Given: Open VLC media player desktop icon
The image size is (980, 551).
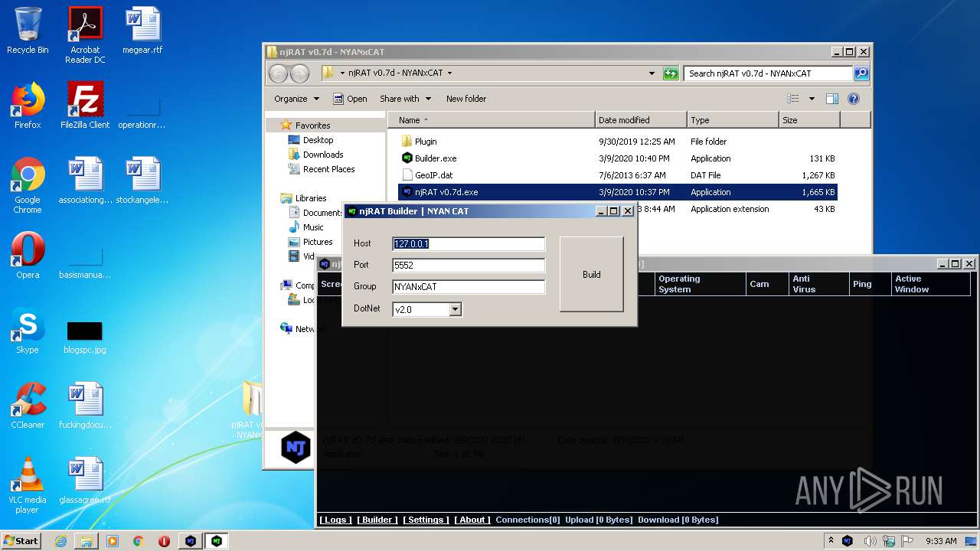Looking at the screenshot, I should tap(28, 486).
